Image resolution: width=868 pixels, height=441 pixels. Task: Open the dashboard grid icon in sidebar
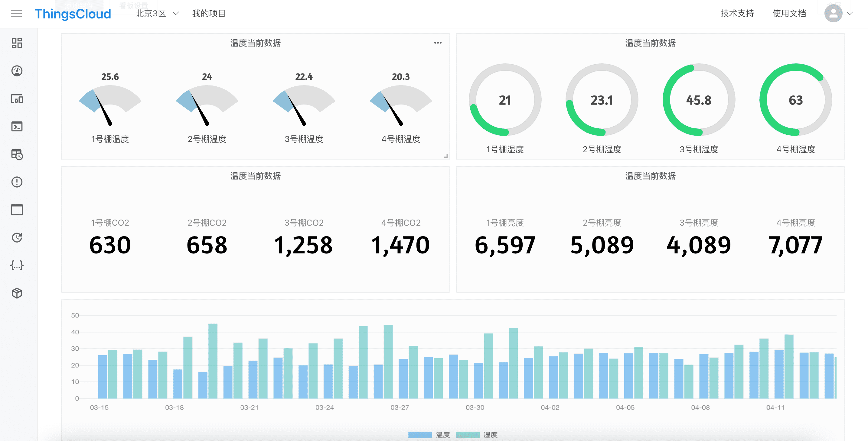click(x=17, y=43)
